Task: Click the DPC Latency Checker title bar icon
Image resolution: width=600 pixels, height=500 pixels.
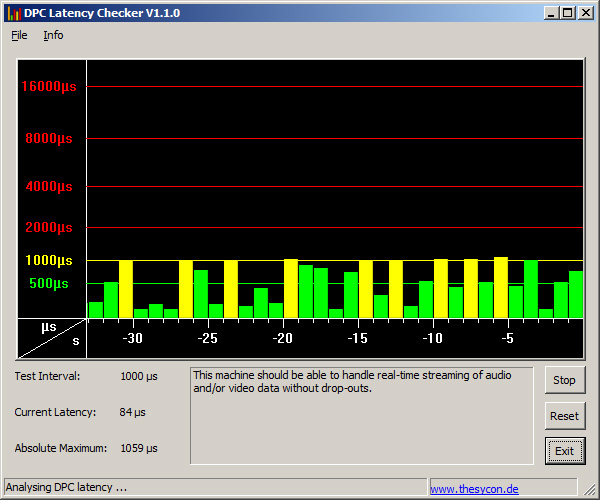Action: pyautogui.click(x=13, y=12)
